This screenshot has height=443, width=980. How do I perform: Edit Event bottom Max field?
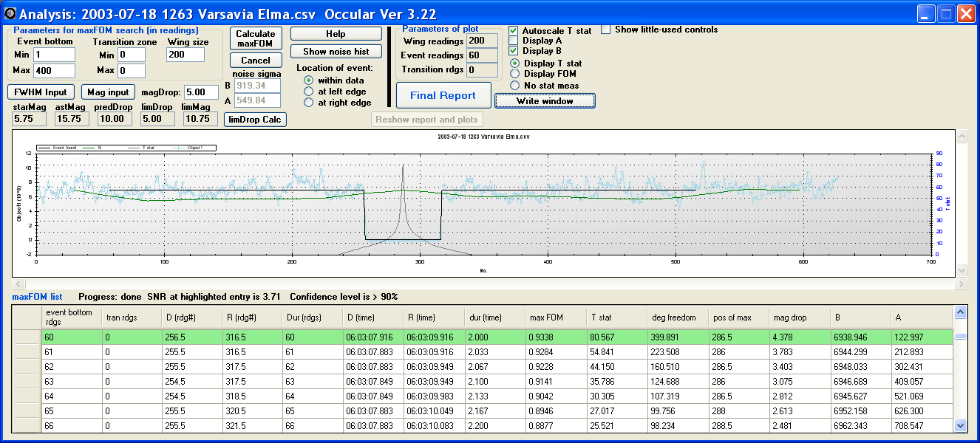coord(54,71)
